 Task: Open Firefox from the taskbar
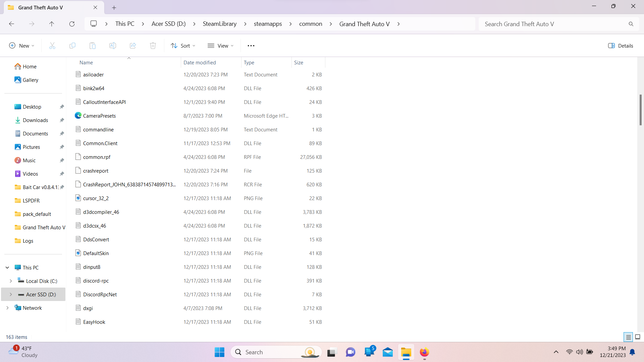tap(424, 352)
